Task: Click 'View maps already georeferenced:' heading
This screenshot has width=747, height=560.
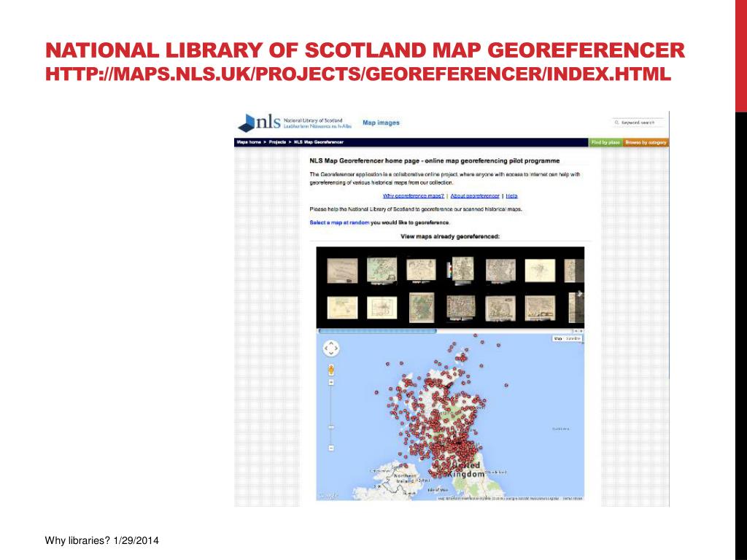Action: coord(450,236)
